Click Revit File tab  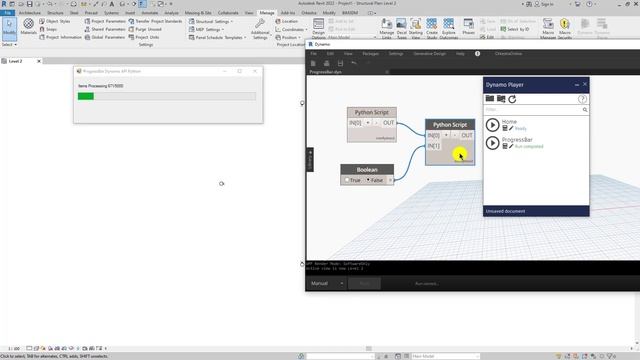click(x=7, y=13)
